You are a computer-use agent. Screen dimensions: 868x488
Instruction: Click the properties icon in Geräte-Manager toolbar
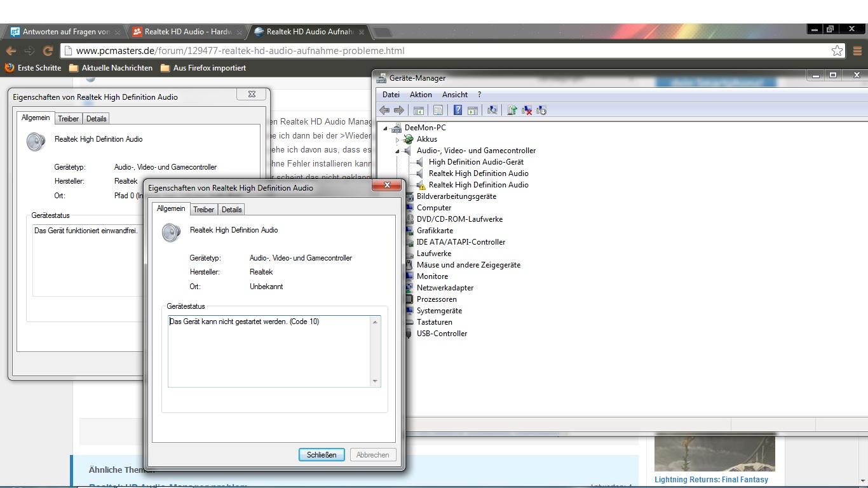(x=438, y=110)
